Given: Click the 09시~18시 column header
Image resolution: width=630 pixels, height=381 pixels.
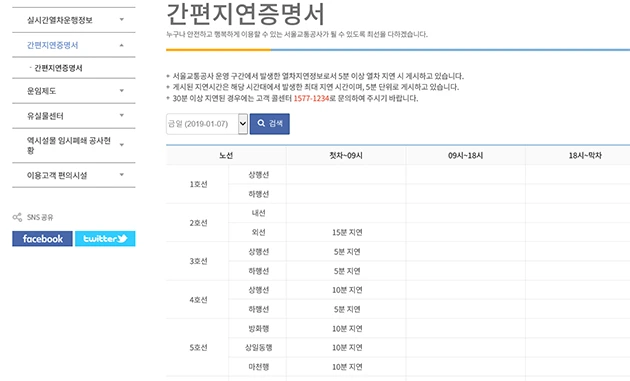Looking at the screenshot, I should point(466,156).
